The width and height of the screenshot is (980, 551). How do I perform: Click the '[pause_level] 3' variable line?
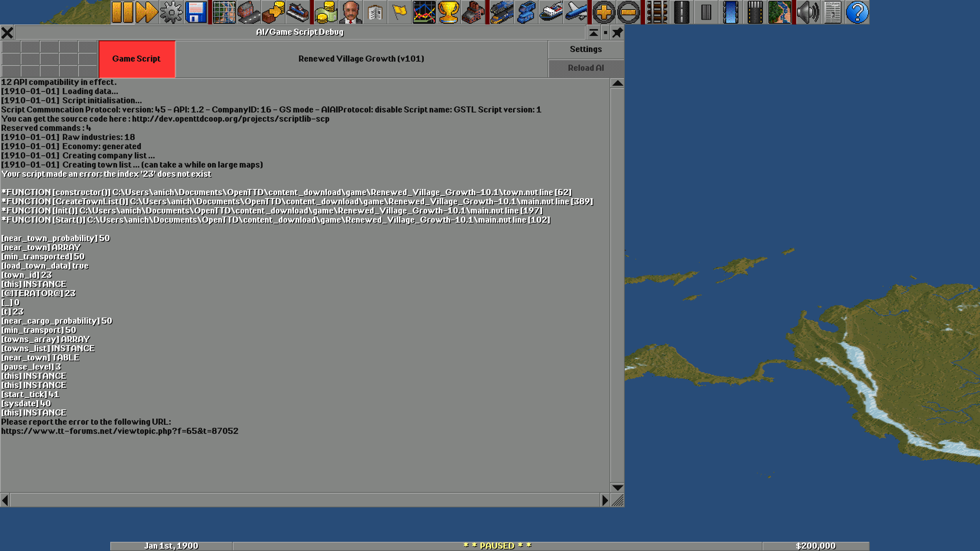(31, 367)
